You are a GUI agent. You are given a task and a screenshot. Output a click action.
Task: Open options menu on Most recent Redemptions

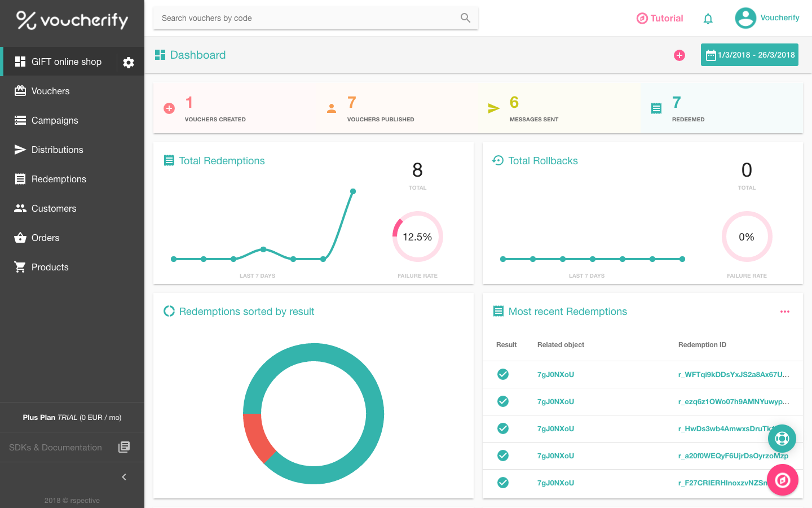click(x=785, y=311)
